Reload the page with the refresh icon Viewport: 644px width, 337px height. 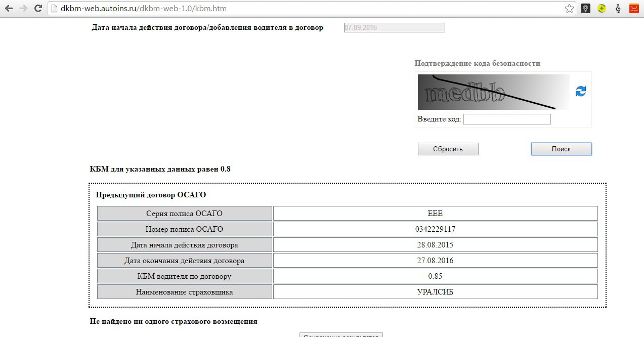pyautogui.click(x=38, y=8)
